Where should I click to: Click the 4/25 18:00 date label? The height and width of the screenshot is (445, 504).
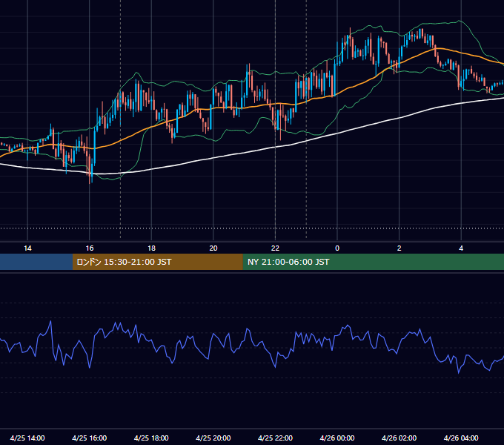[151, 438]
